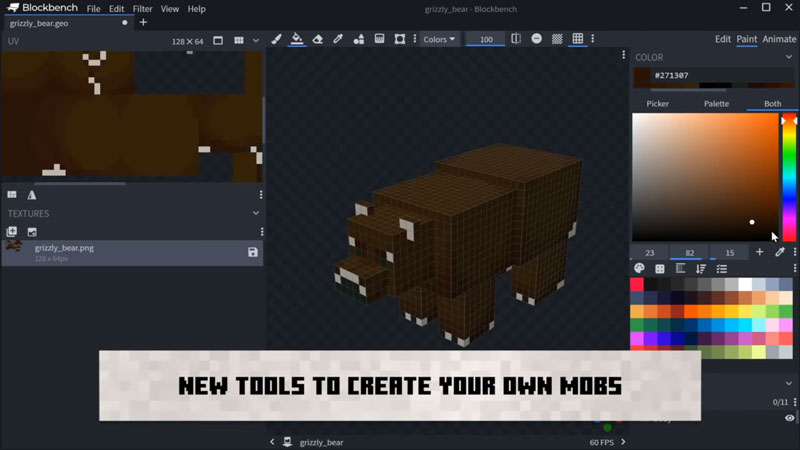Viewport: 800px width, 450px height.
Task: Save the grizzly_bear.png texture
Action: click(x=253, y=252)
